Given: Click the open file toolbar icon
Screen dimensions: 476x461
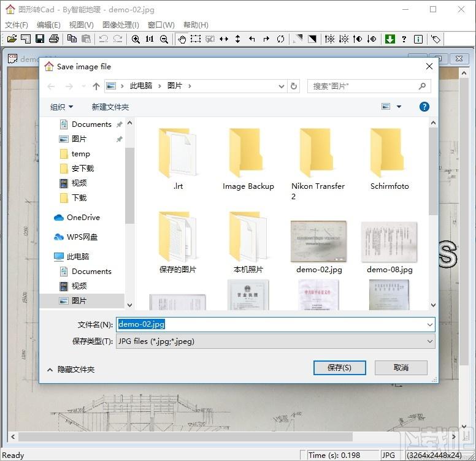Looking at the screenshot, I should pos(12,39).
